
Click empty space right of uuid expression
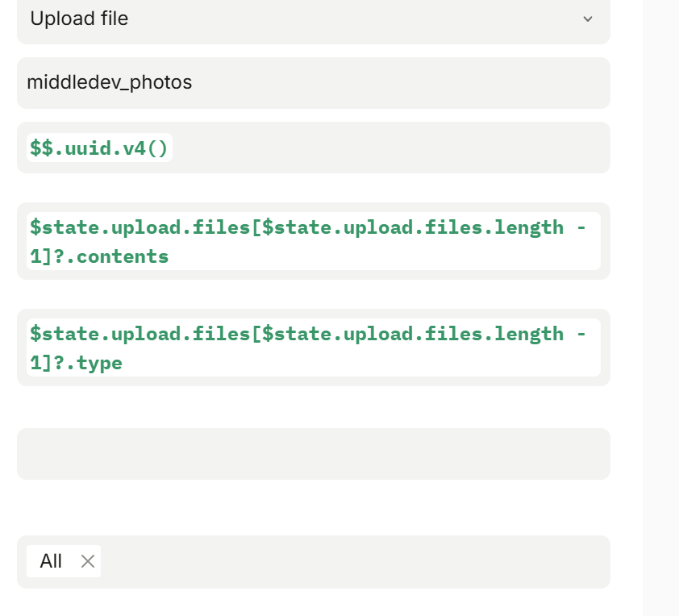click(387, 148)
